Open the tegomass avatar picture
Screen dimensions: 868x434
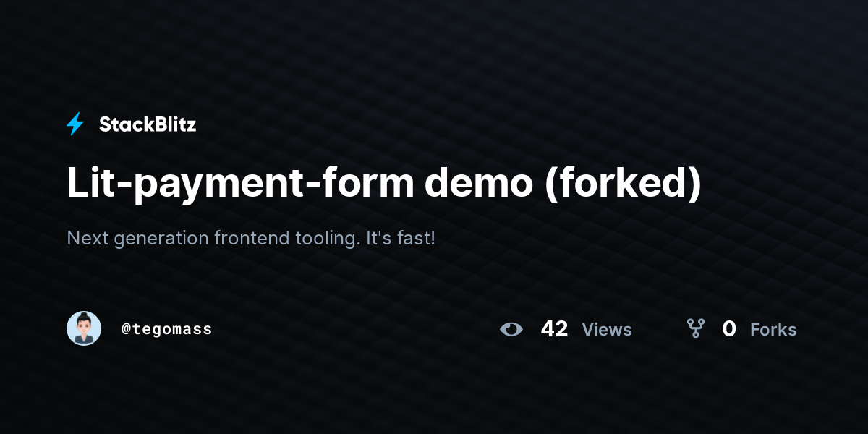point(84,328)
